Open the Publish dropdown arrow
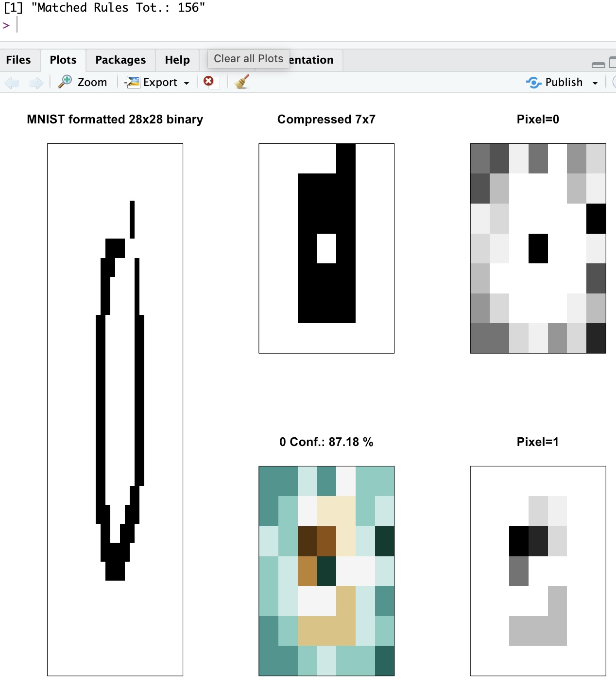Image resolution: width=616 pixels, height=688 pixels. tap(595, 83)
